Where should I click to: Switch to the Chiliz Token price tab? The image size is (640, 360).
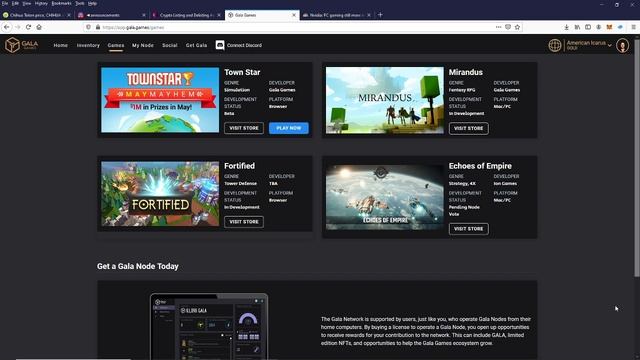(x=36, y=15)
